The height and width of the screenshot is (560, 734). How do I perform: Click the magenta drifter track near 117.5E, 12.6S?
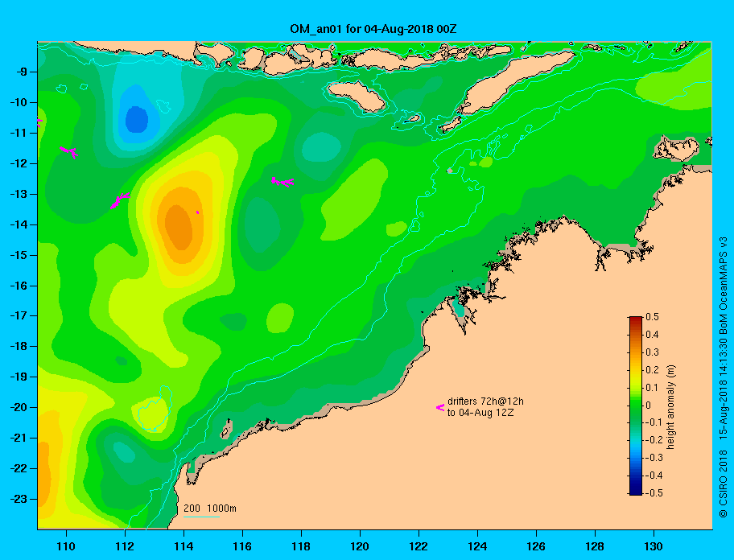tap(282, 182)
